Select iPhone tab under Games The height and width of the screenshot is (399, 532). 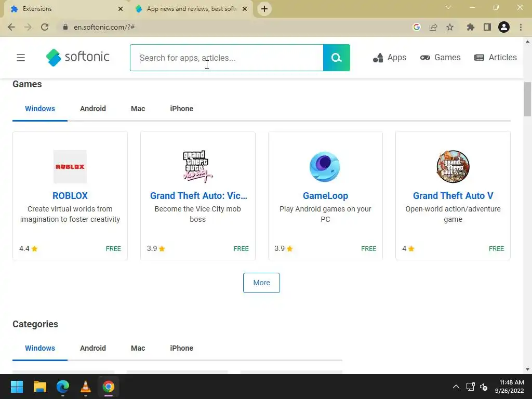(x=181, y=109)
